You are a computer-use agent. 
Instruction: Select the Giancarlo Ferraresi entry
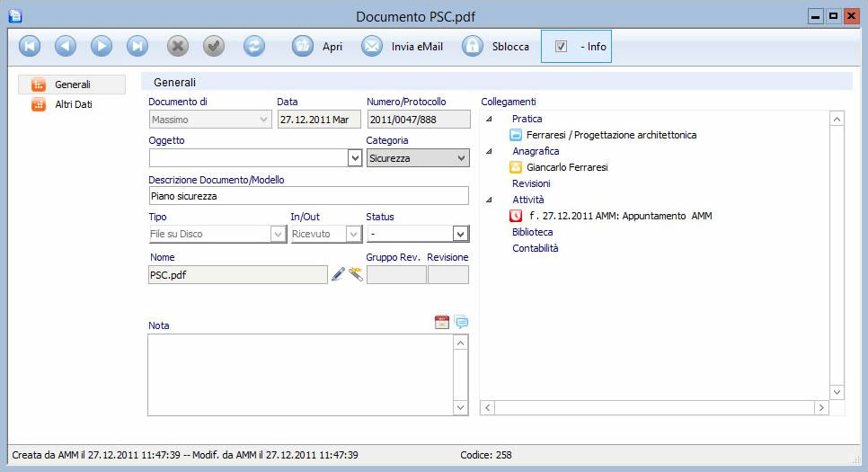567,167
